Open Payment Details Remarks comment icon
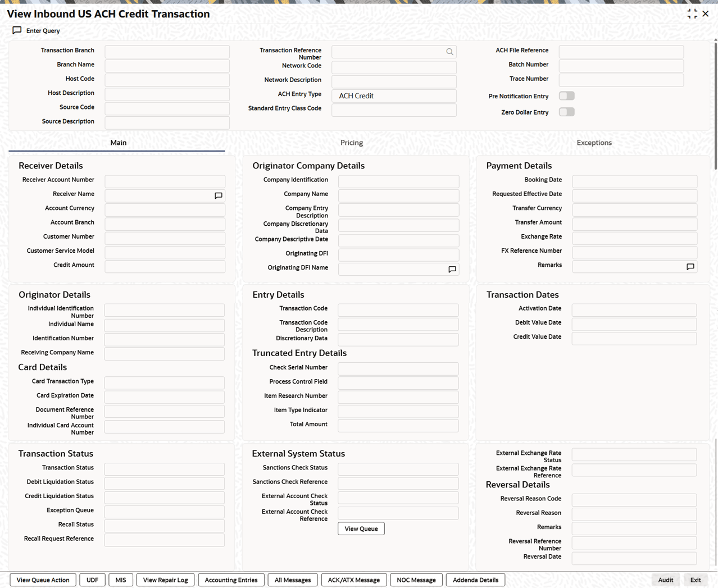718x588 pixels. (690, 267)
